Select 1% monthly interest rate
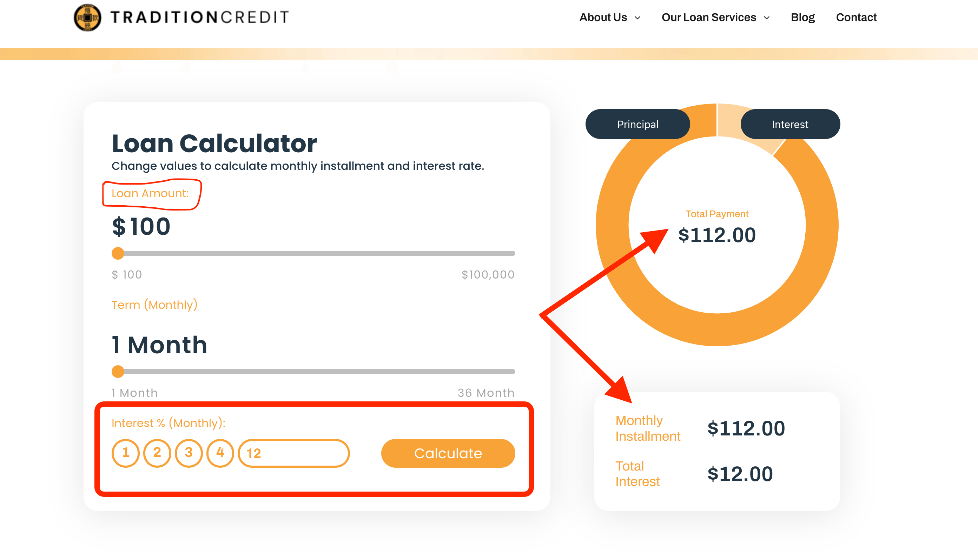The image size is (978, 560). [125, 453]
